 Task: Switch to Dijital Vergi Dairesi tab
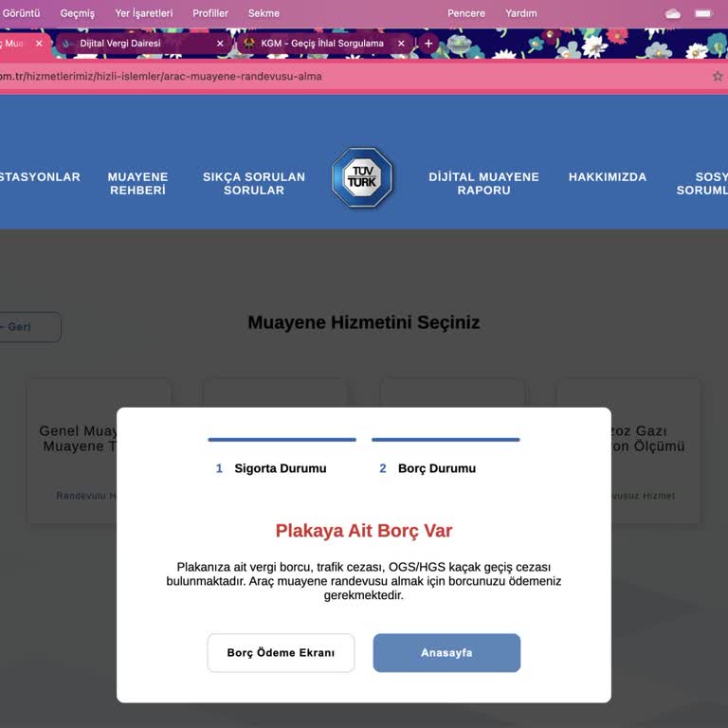point(141,44)
